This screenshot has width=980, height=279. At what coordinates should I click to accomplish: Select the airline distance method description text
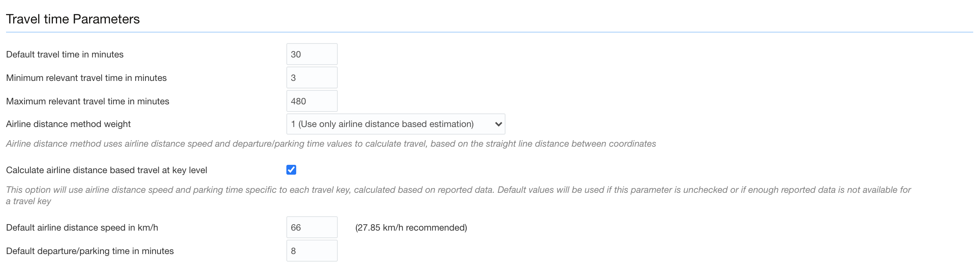[x=331, y=144]
